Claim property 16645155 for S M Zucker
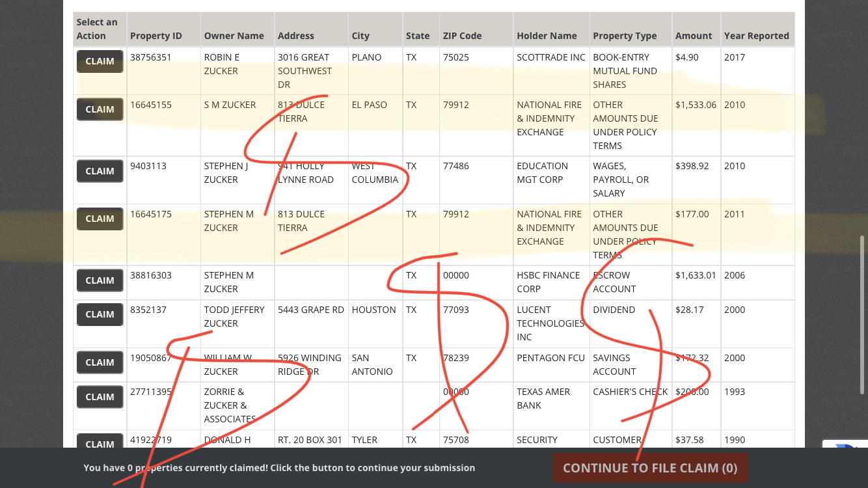Screen dimensions: 868x488 point(100,109)
